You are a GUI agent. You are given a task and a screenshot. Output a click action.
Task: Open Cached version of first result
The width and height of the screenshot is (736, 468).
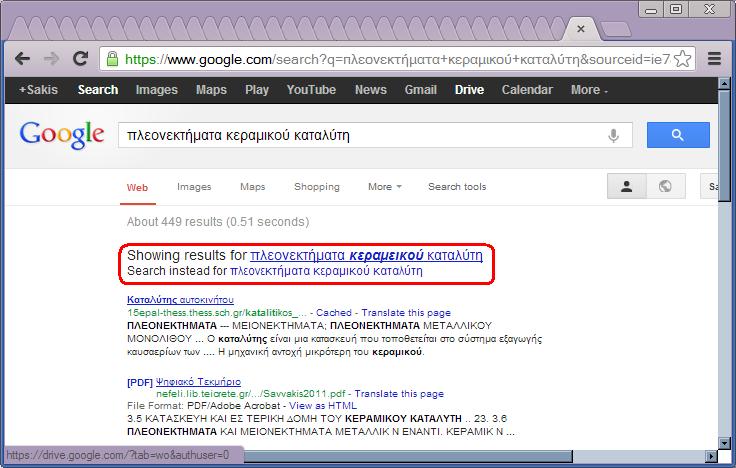[x=334, y=313]
